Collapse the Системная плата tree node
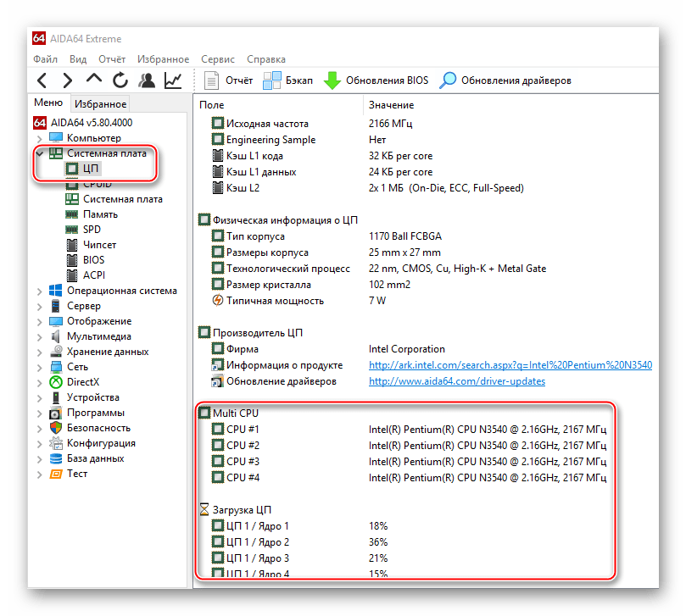The width and height of the screenshot is (686, 616). [39, 153]
